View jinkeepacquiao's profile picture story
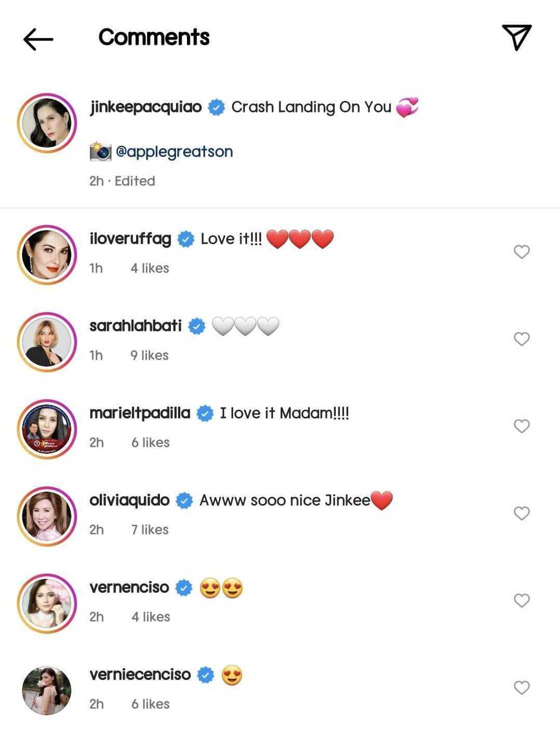 click(x=47, y=123)
